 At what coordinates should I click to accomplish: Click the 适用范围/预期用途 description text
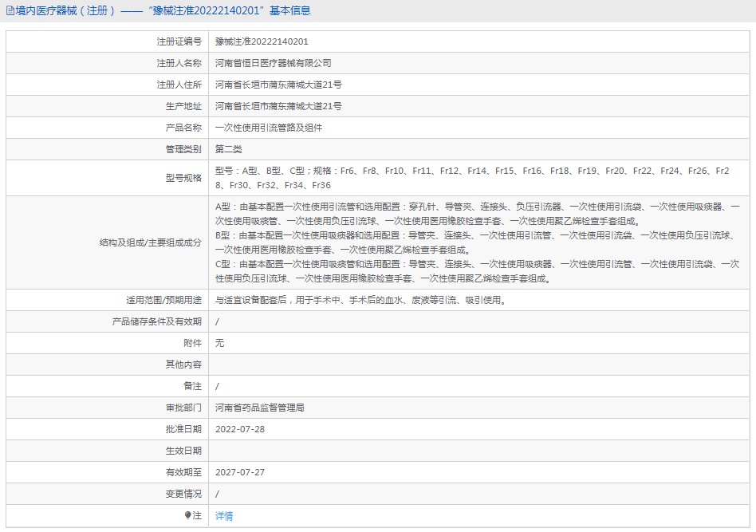(361, 300)
